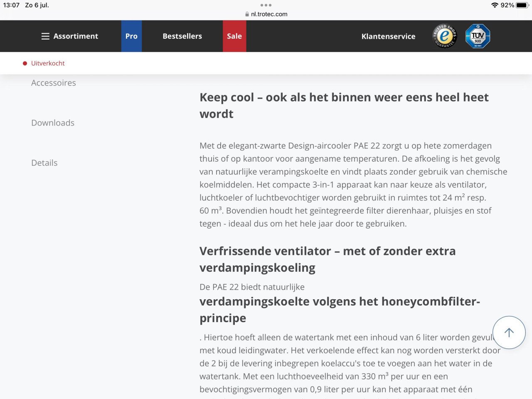Tap the scroll-to-top arrow button
The image size is (532, 399).
pyautogui.click(x=509, y=332)
